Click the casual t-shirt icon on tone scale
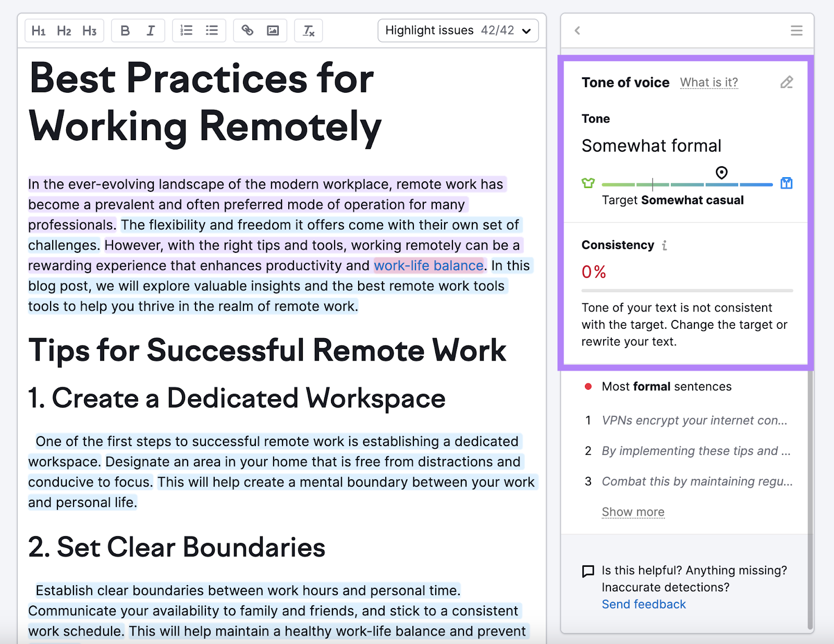834x644 pixels. coord(588,183)
